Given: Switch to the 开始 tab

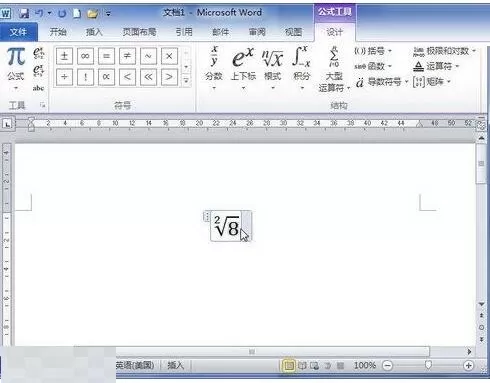Looking at the screenshot, I should pyautogui.click(x=58, y=32).
